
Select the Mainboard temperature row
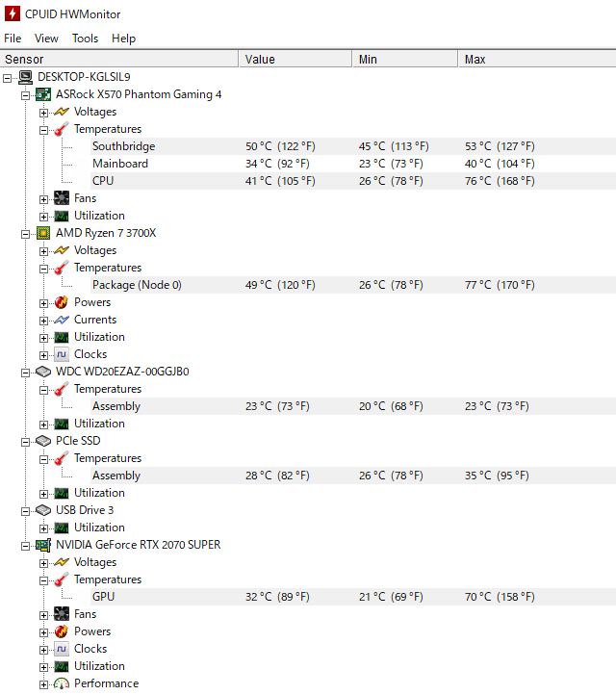pos(353,164)
